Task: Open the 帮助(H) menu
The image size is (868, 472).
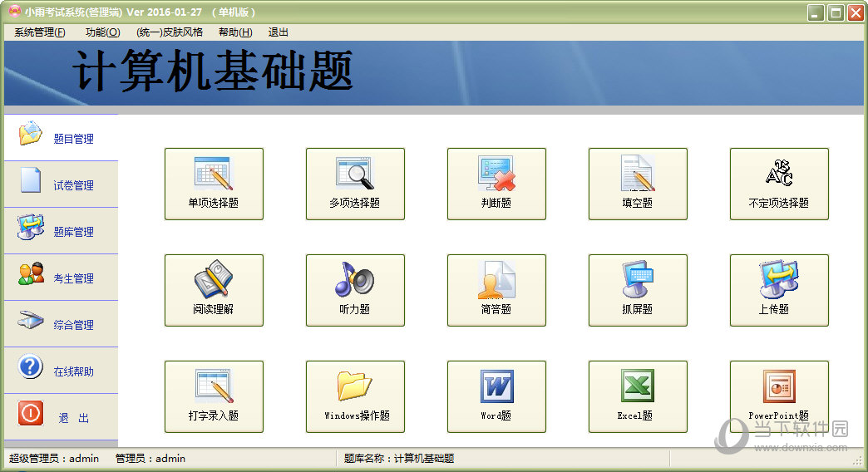Action: [235, 32]
